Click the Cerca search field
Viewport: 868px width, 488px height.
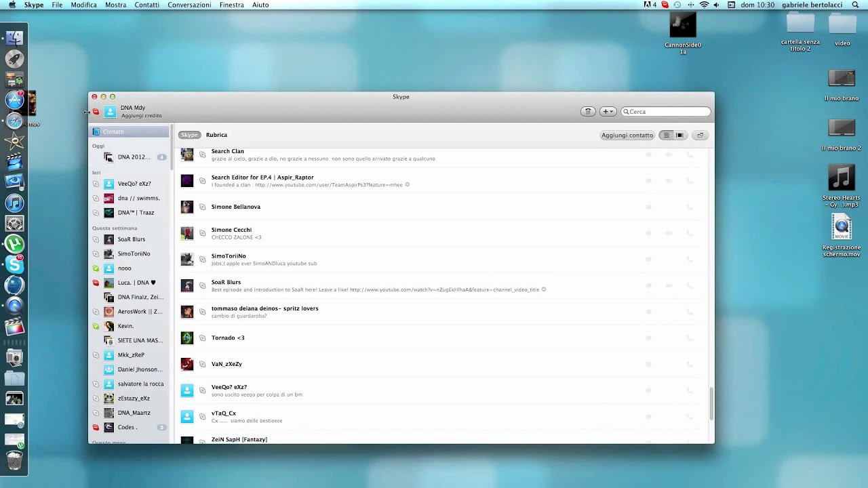[666, 112]
